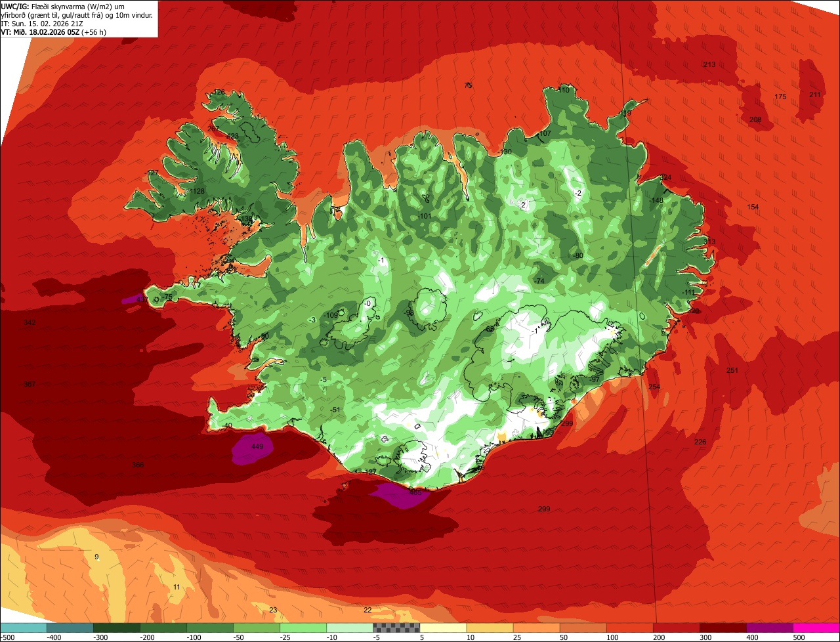Click the map value -128 in the Westfjords
Image resolution: width=840 pixels, height=642 pixels.
tap(197, 191)
